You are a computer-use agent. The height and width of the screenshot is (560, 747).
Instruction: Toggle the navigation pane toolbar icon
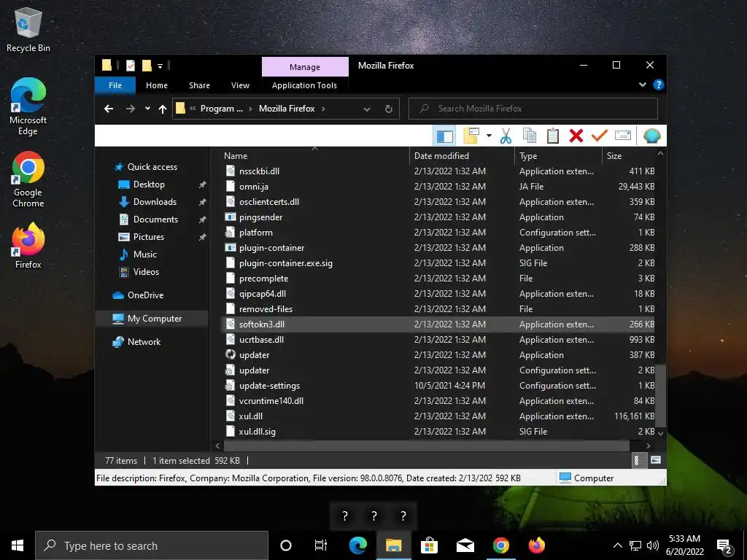(444, 136)
